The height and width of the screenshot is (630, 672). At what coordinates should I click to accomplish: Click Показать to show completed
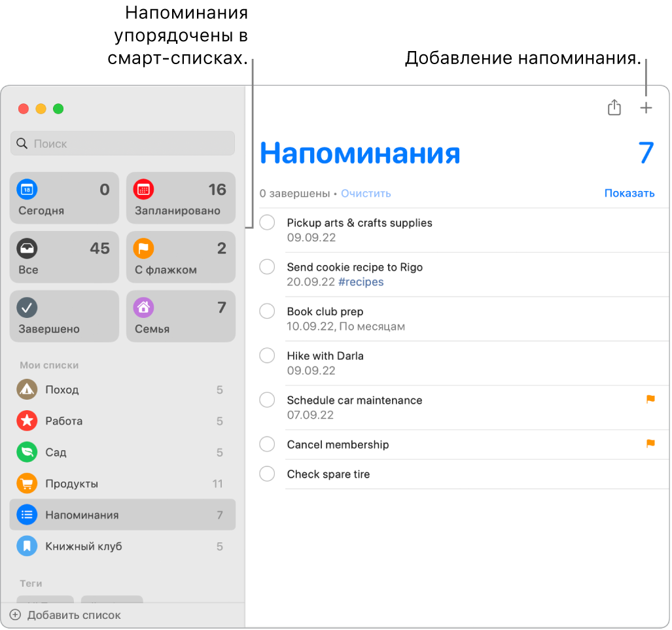(x=629, y=193)
